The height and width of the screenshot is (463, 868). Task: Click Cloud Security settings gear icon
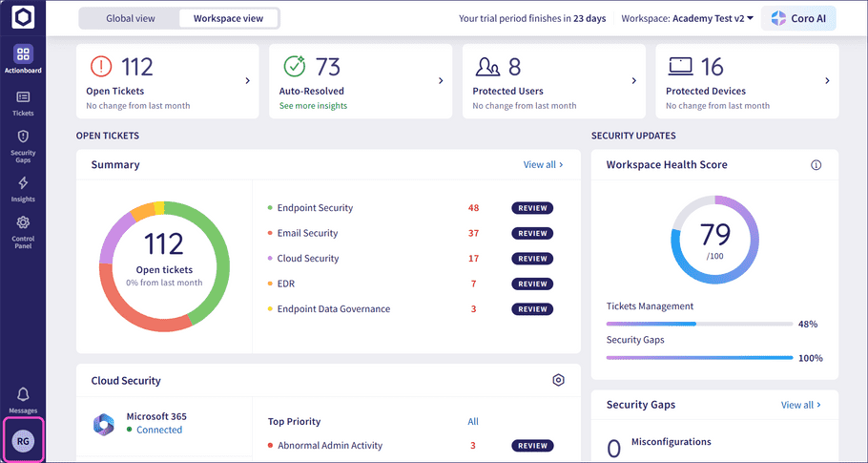pos(558,381)
